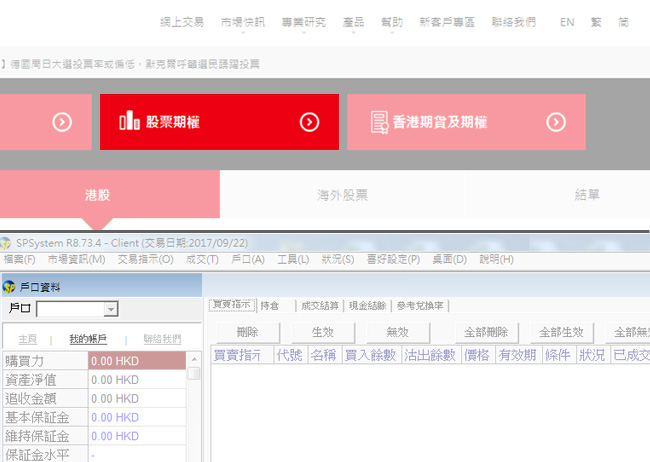Click the SP logo in the 戶口資料 panel header
Screen dimensions: 650x462
coord(9,287)
